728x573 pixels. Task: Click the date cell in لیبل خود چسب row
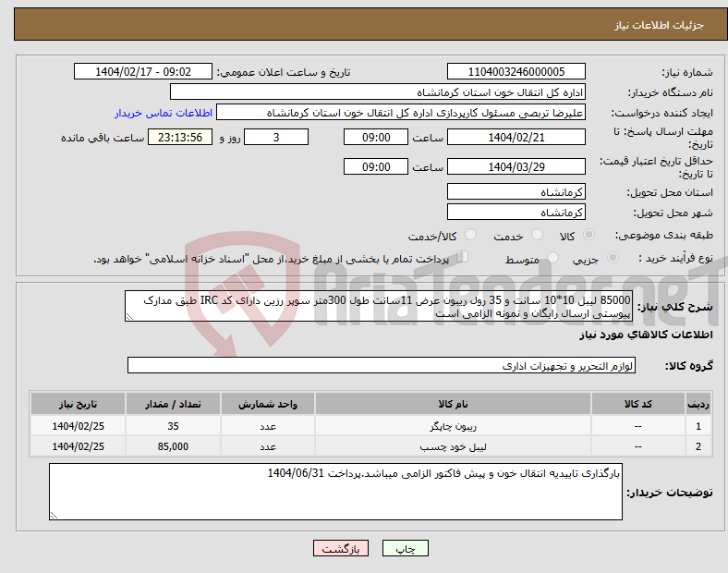coord(78,446)
